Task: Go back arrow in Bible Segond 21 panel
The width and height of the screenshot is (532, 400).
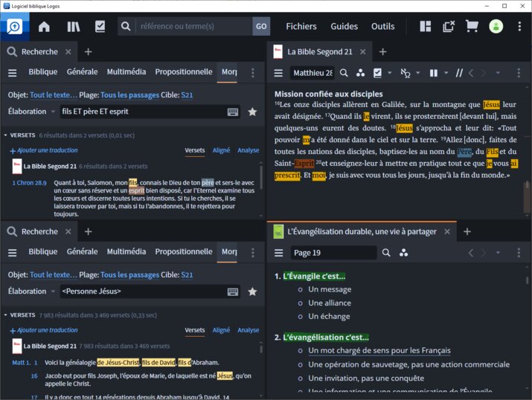Action: [x=471, y=73]
